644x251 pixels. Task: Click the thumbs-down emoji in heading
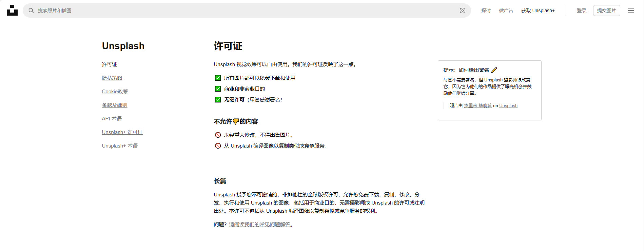[x=236, y=121]
